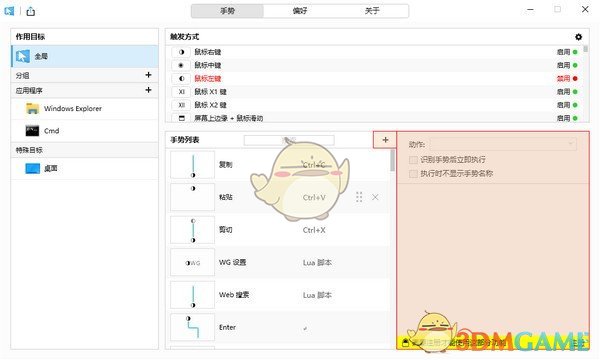The width and height of the screenshot is (600, 360).
Task: Check 执行时不显示手势名称 checkbox
Action: pyautogui.click(x=413, y=174)
